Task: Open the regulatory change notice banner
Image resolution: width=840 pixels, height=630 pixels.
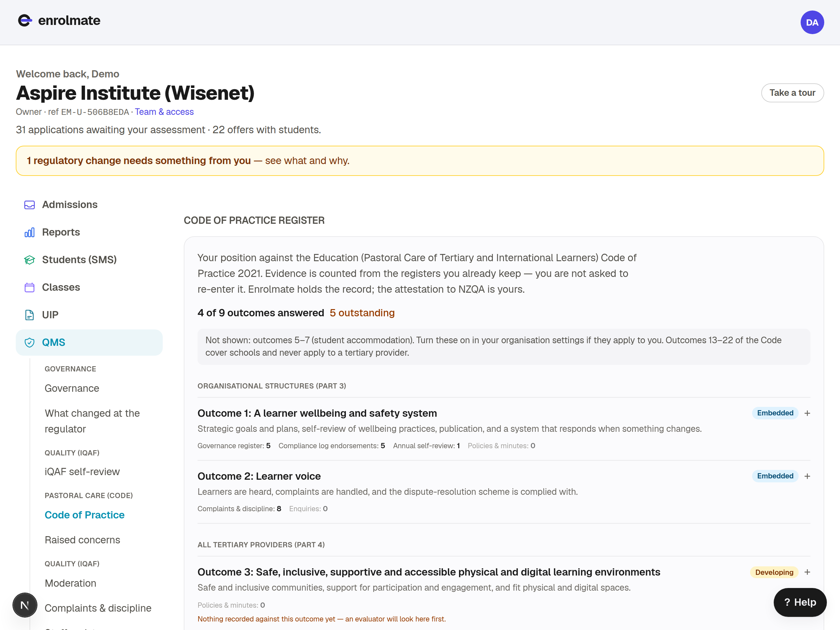Action: pos(420,161)
